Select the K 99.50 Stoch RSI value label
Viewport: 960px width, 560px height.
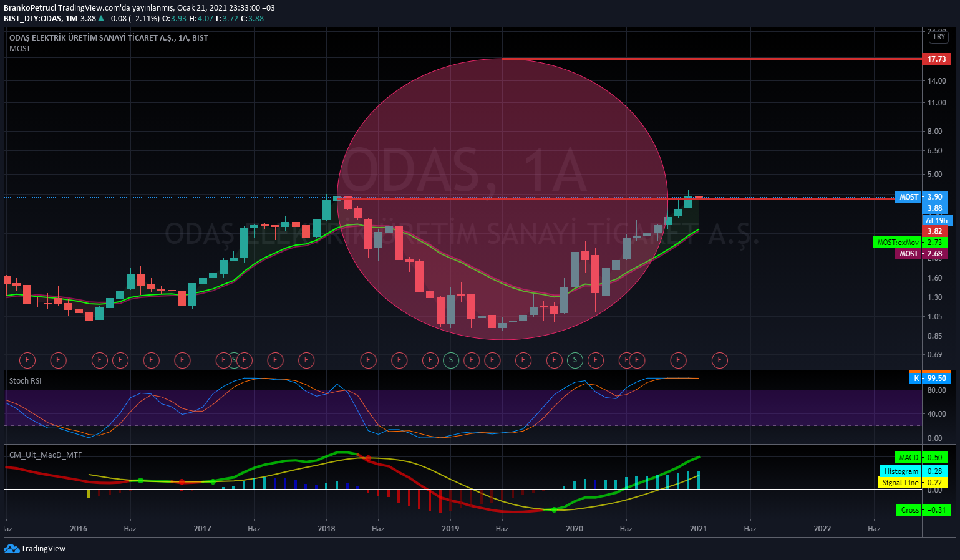tap(930, 379)
